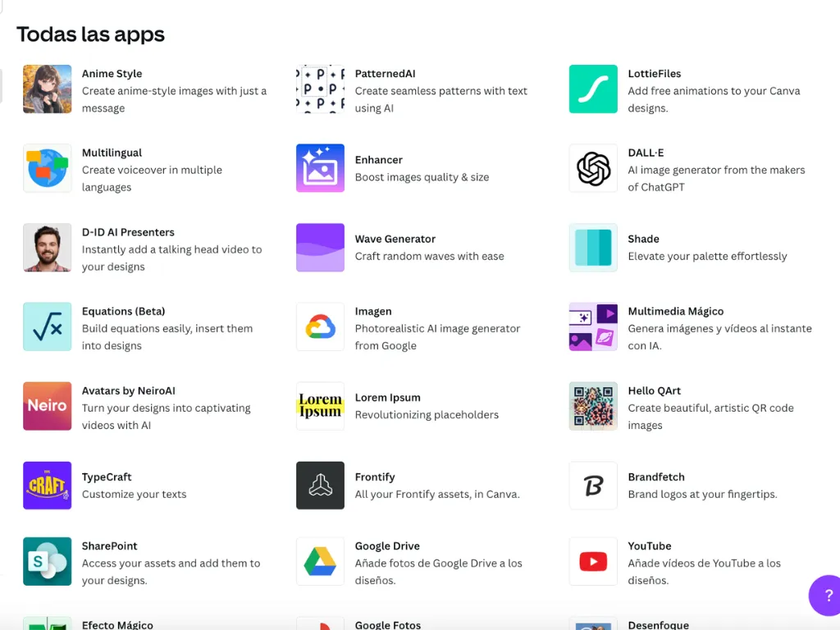Image resolution: width=840 pixels, height=630 pixels.
Task: Open the SharePoint app icon
Action: pyautogui.click(x=47, y=561)
